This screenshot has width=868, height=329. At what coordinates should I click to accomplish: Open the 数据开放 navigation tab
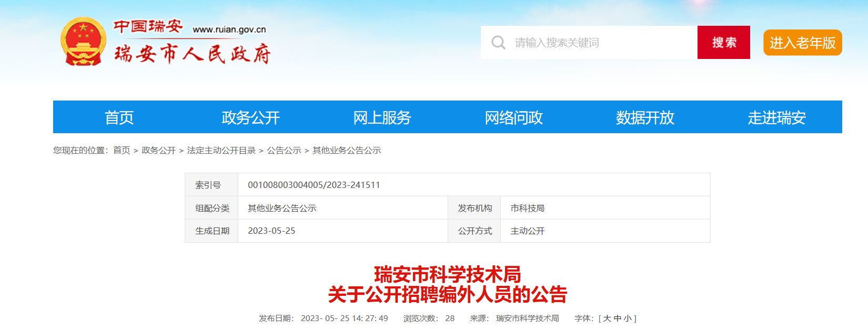(x=645, y=117)
